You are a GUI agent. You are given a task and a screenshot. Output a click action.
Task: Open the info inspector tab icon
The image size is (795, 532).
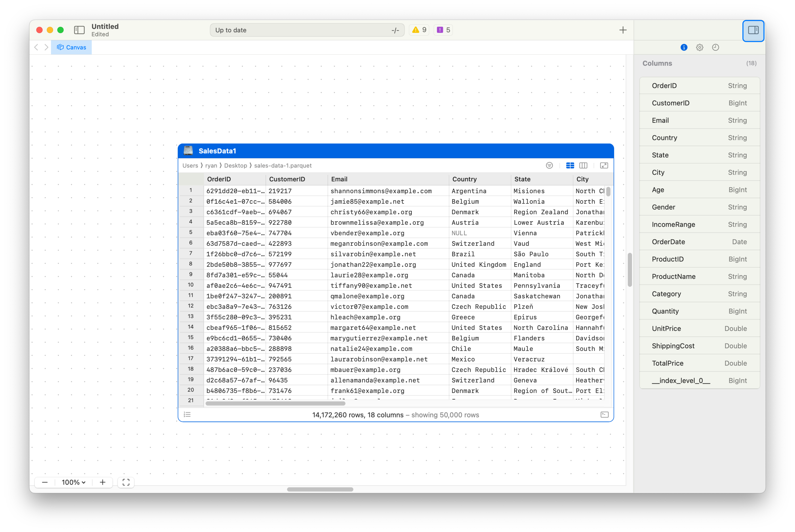684,47
